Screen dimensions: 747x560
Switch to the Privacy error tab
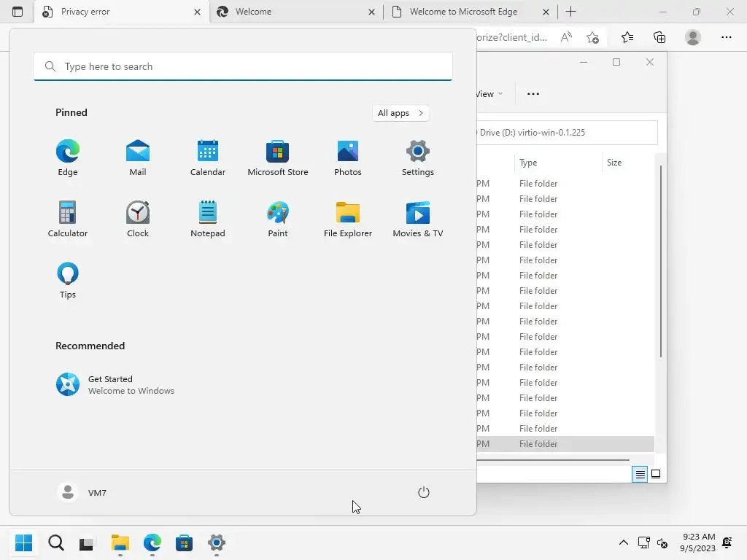pos(122,12)
